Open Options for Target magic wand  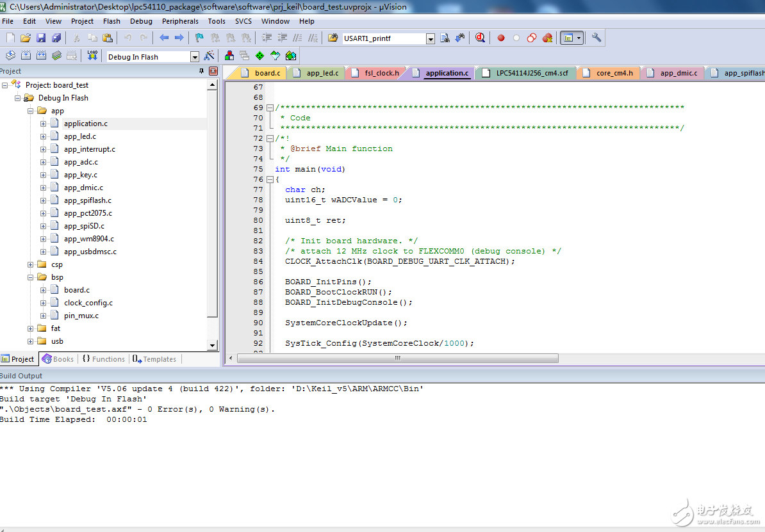click(x=209, y=56)
